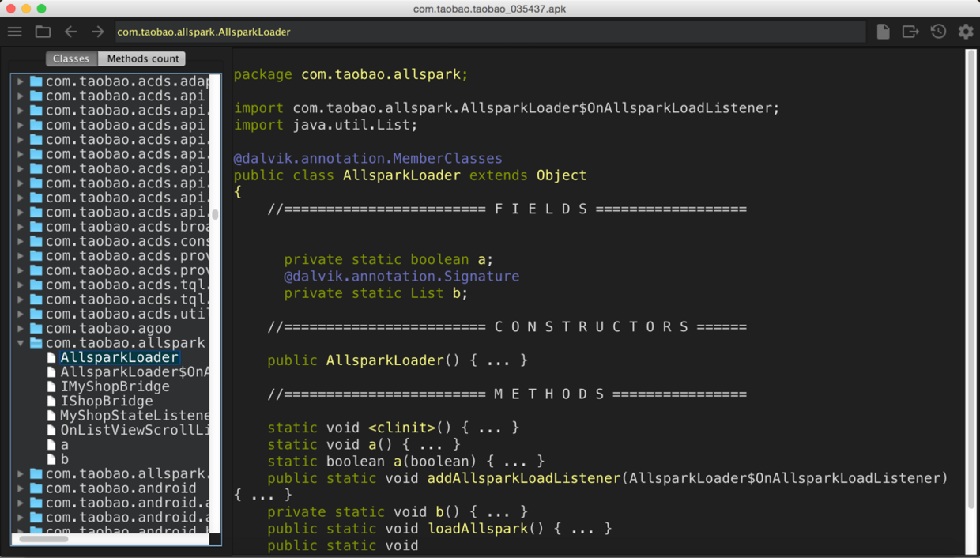Click 'private static boolean a;' field line
The image size is (980, 558).
pyautogui.click(x=389, y=259)
